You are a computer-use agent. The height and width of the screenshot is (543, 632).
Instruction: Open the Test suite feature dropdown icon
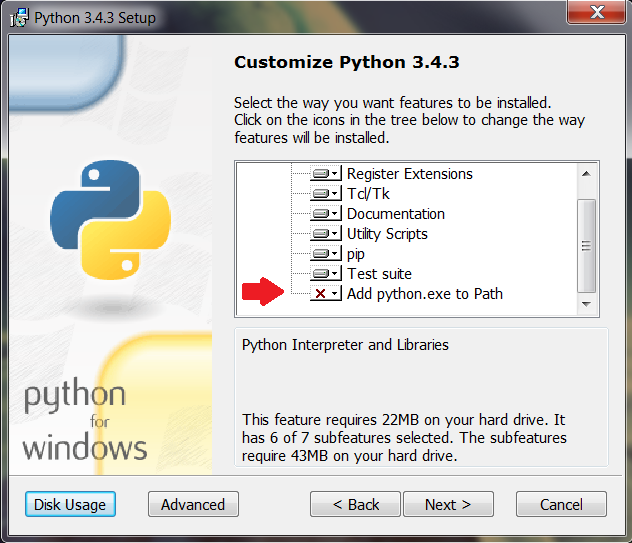326,274
